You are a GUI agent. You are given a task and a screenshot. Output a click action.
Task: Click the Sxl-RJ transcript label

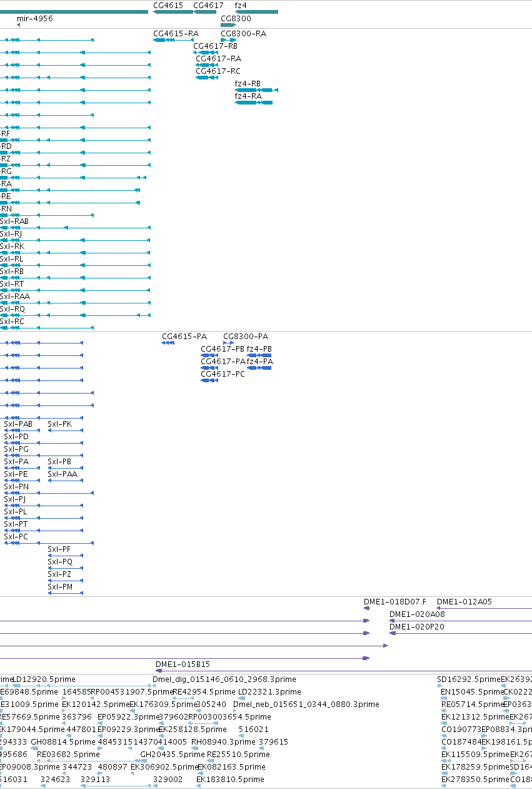(11, 233)
